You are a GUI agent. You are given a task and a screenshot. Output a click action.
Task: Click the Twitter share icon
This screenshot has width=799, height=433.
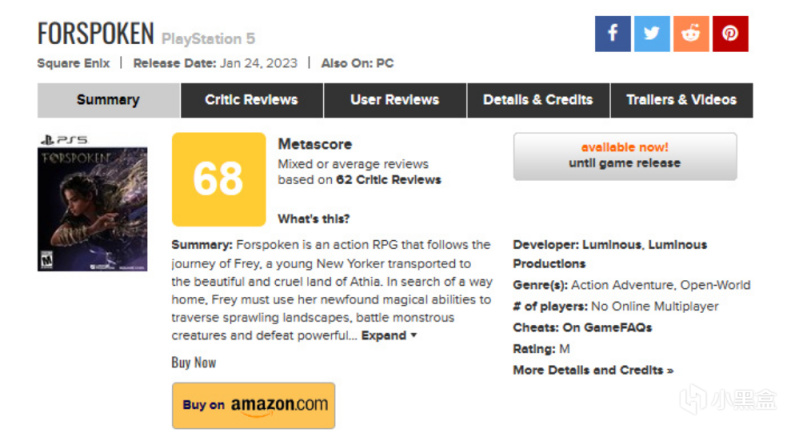tap(651, 34)
